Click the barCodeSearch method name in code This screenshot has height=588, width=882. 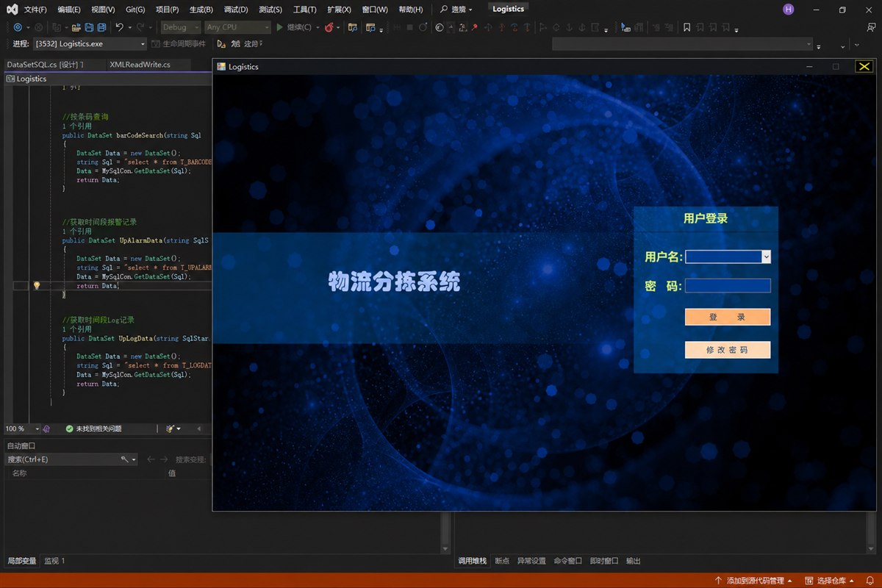(x=141, y=135)
